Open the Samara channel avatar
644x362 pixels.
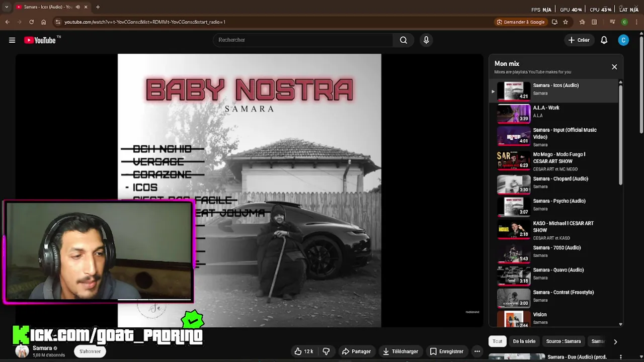(22, 351)
